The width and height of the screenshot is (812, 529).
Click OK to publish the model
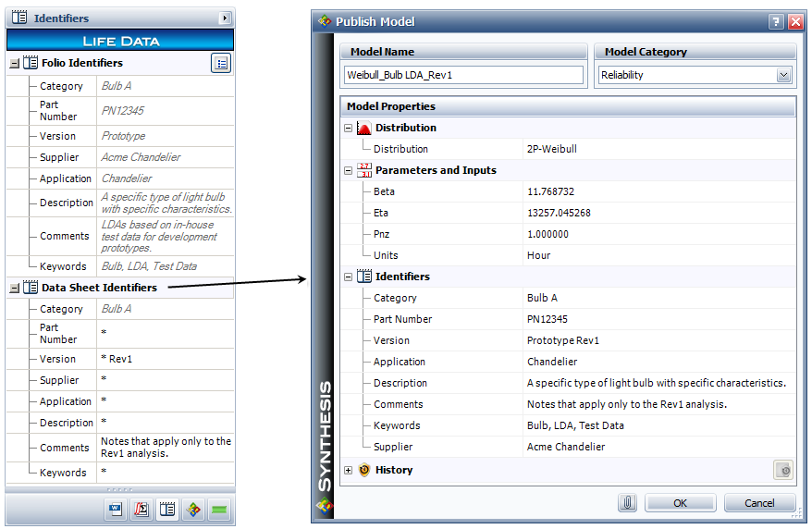(680, 503)
